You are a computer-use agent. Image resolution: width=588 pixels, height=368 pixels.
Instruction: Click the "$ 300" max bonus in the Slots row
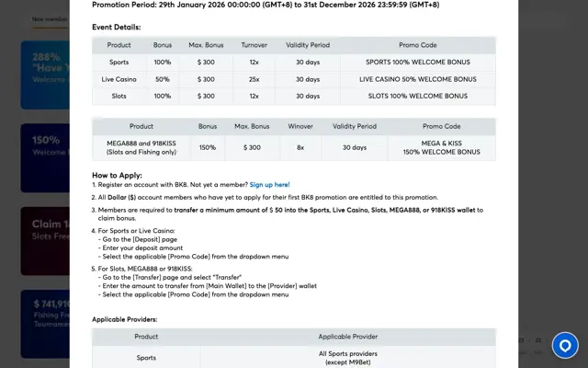click(x=206, y=96)
